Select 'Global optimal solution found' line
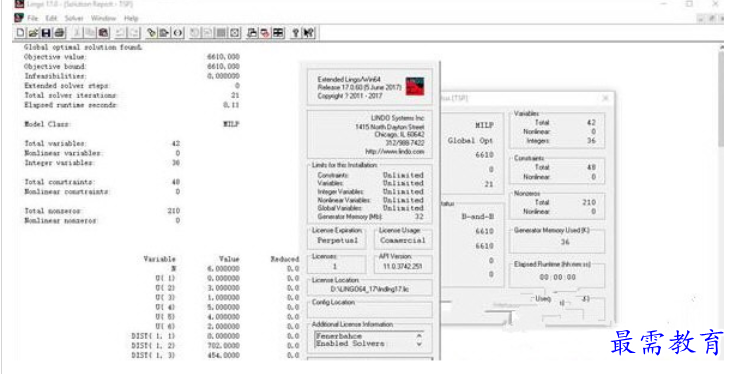 point(83,47)
